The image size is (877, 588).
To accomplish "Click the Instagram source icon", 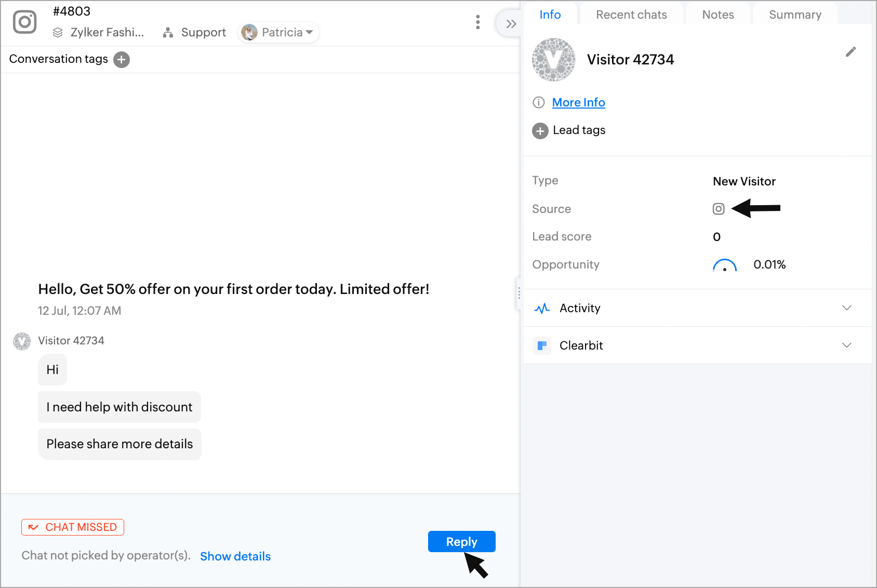I will (x=718, y=209).
